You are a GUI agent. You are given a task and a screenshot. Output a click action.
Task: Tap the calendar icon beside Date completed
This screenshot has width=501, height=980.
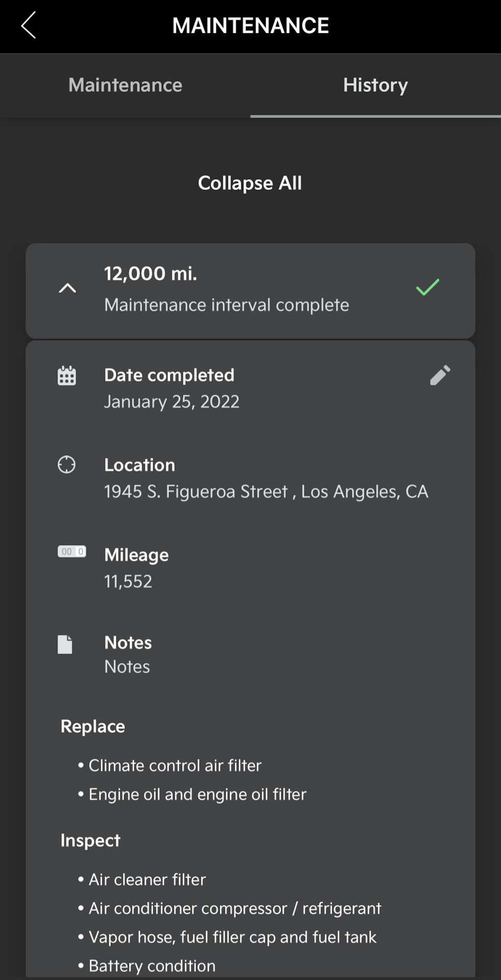click(67, 376)
